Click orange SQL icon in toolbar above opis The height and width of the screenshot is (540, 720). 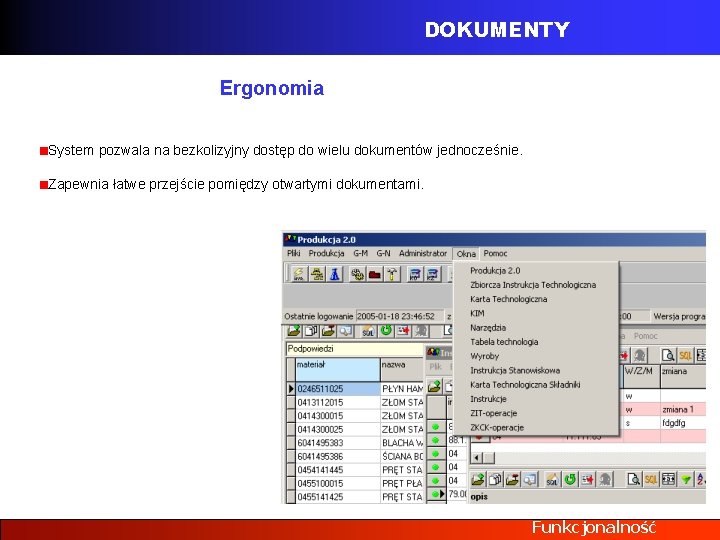651,479
